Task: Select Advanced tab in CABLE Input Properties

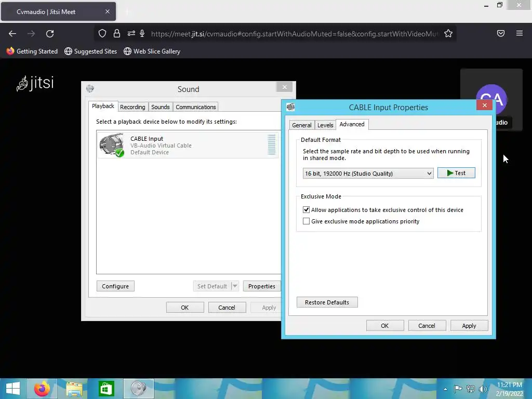Action: 352,124
